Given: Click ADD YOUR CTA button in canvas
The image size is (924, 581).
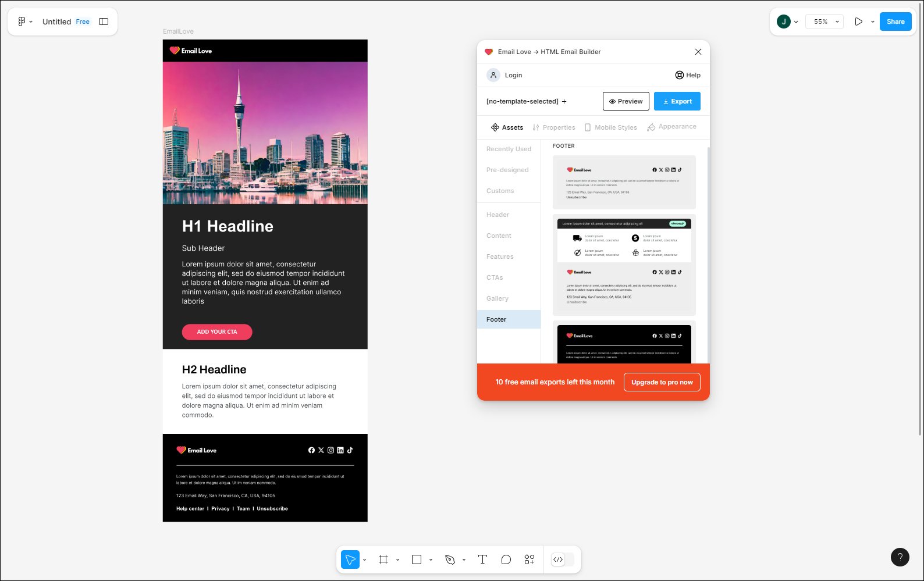Looking at the screenshot, I should (x=217, y=332).
